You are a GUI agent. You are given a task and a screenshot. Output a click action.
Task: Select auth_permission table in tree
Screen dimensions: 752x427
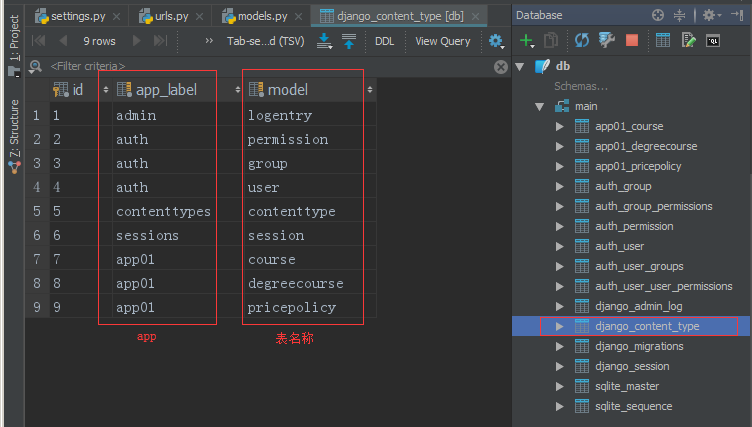(x=634, y=226)
